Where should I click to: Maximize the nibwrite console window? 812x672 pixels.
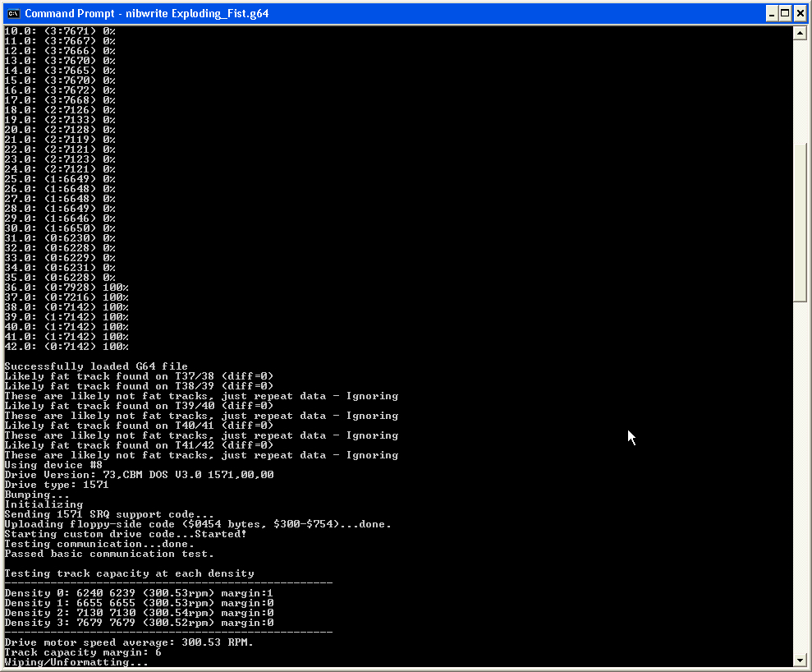click(785, 13)
